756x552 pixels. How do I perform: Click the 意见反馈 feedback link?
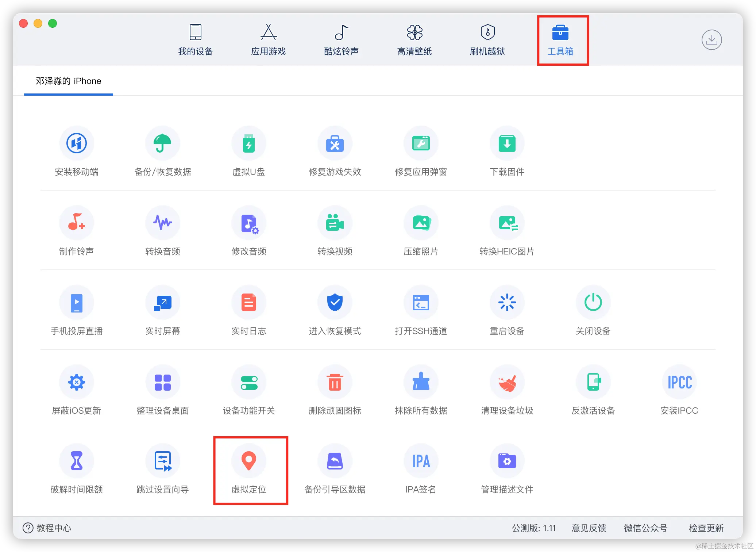click(x=589, y=528)
